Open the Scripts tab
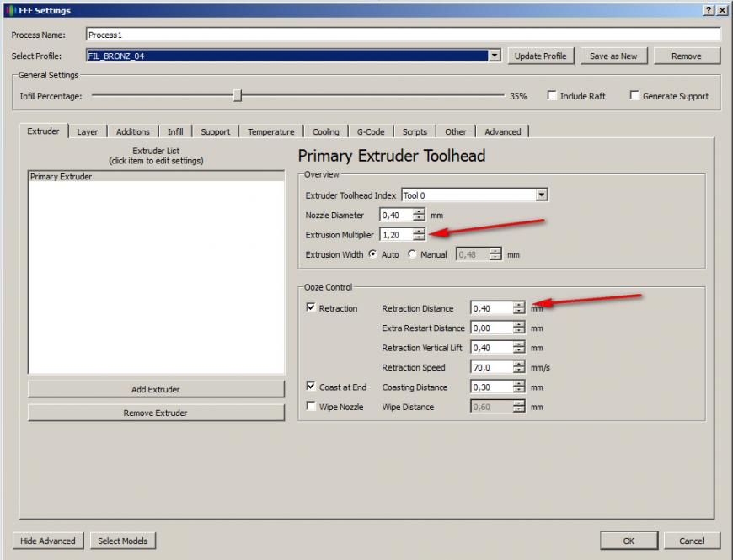Image resolution: width=733 pixels, height=560 pixels. 415,131
